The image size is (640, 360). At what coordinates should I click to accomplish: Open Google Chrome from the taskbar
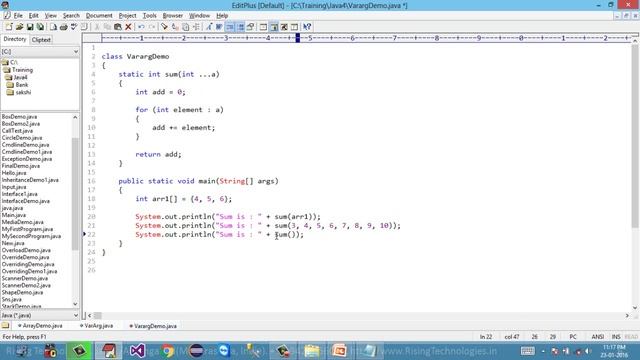pyautogui.click(x=167, y=351)
